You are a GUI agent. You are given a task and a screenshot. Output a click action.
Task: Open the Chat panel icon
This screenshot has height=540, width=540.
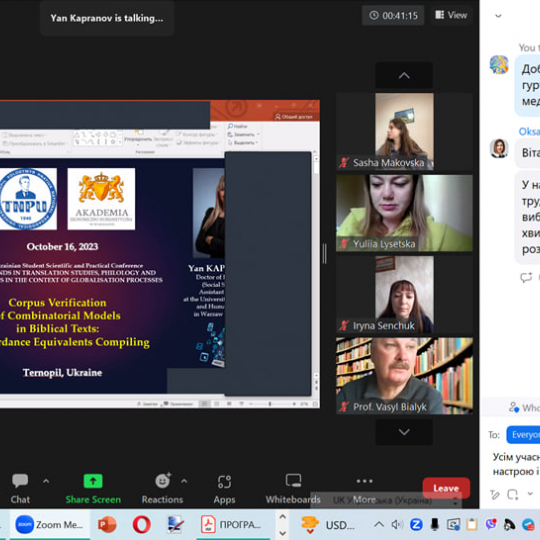click(20, 481)
